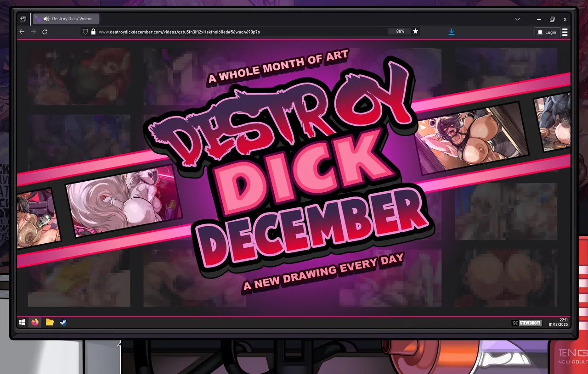
Task: Click the Firefox icon in taskbar
Action: pos(35,323)
